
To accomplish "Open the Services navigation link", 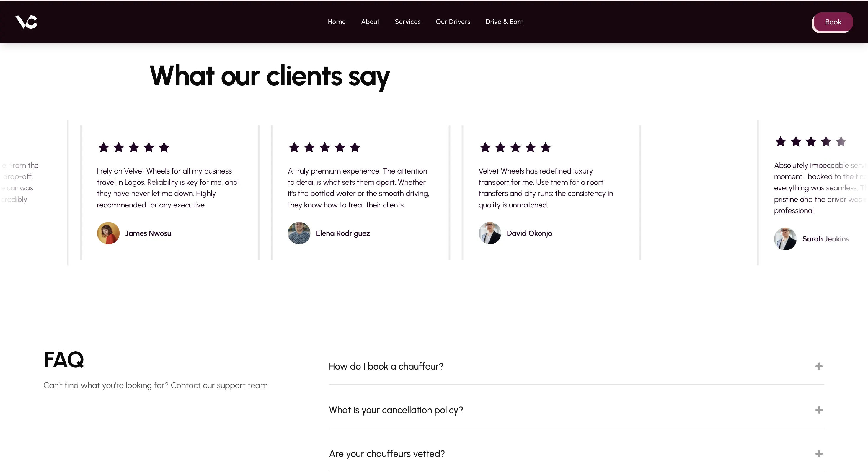I will (407, 22).
